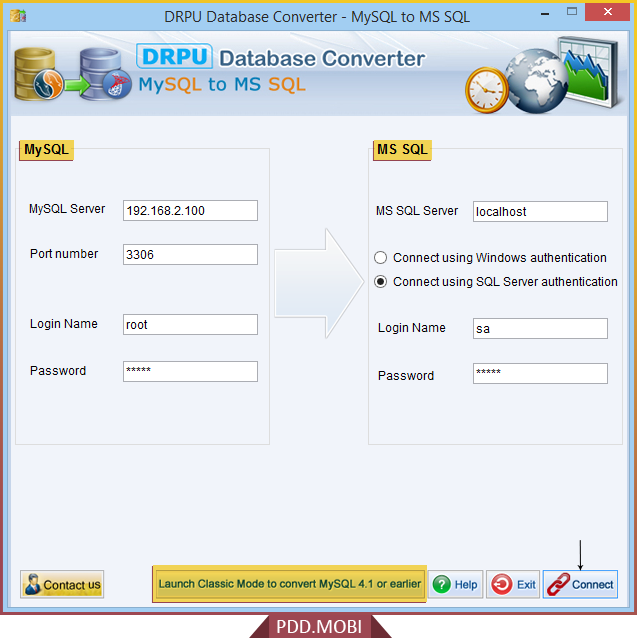
Task: Click the app icon in the title bar
Action: (x=18, y=16)
